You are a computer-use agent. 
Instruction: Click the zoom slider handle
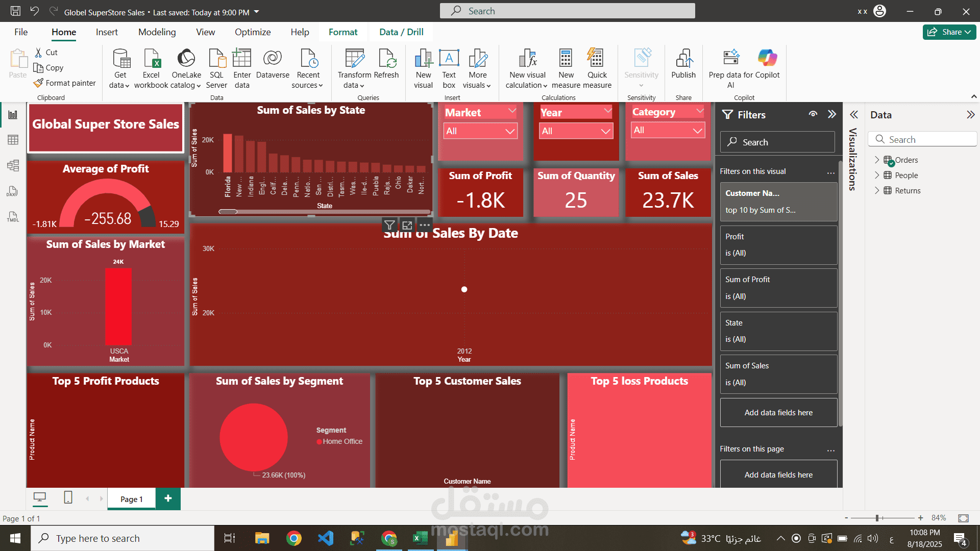tap(877, 518)
